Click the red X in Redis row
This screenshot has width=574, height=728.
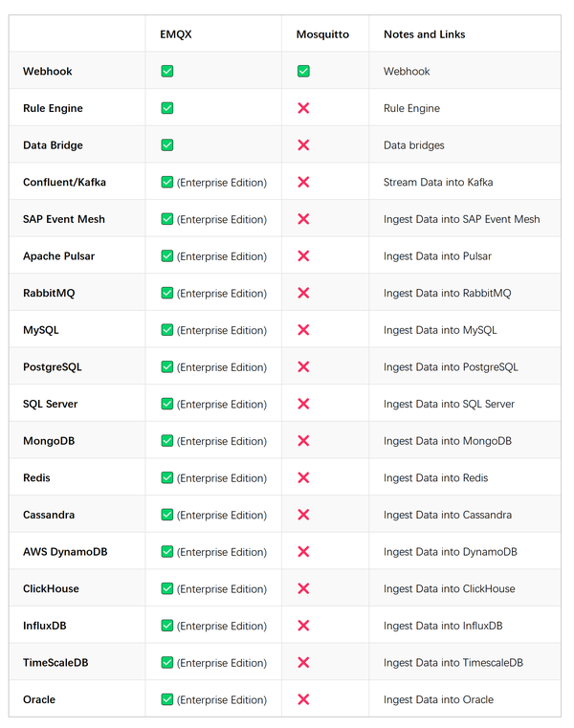303,477
